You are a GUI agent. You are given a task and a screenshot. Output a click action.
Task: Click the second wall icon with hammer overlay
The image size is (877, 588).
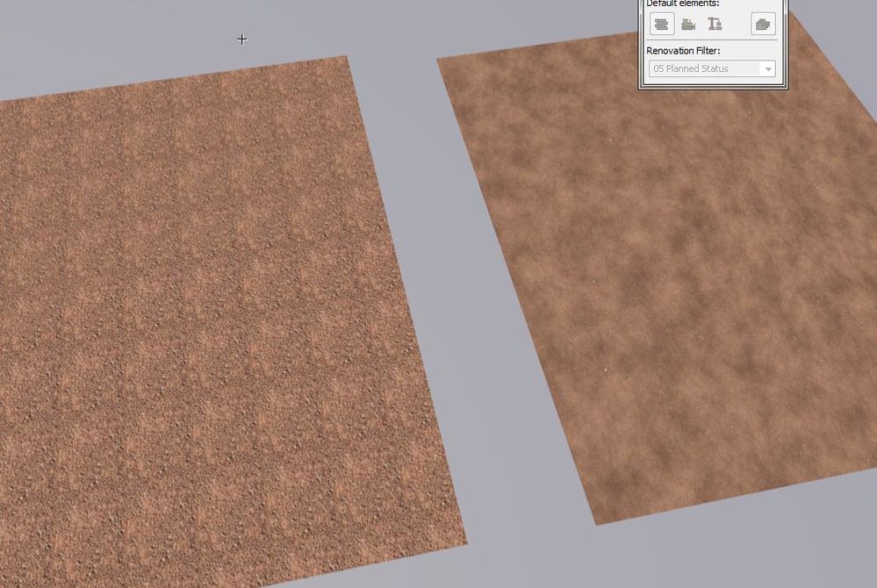pos(688,24)
